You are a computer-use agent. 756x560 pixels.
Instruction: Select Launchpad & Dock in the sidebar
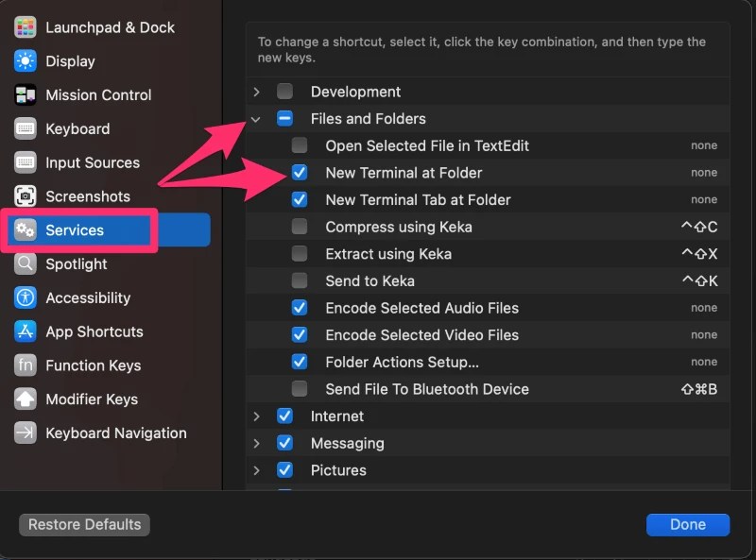(x=110, y=27)
